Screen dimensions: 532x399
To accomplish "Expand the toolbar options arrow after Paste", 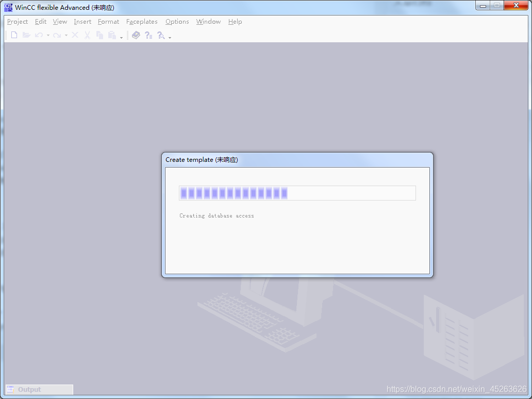I will [121, 37].
